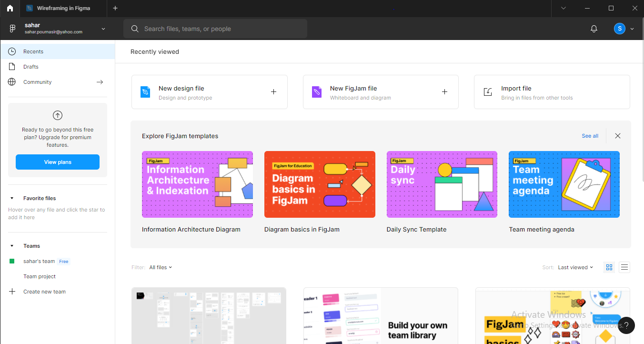
Task: Create a New FigJam file
Action: pos(381,92)
